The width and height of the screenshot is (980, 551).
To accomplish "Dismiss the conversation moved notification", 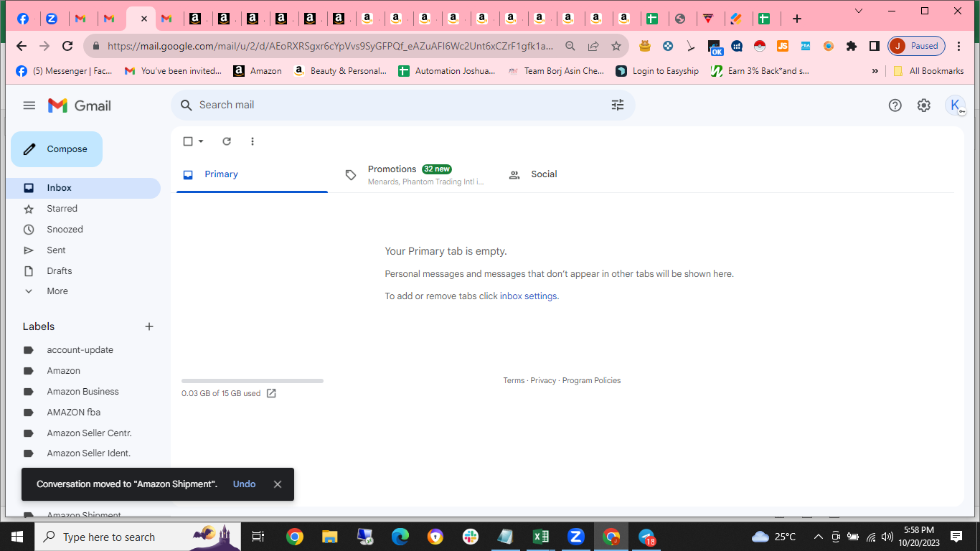I will tap(278, 484).
